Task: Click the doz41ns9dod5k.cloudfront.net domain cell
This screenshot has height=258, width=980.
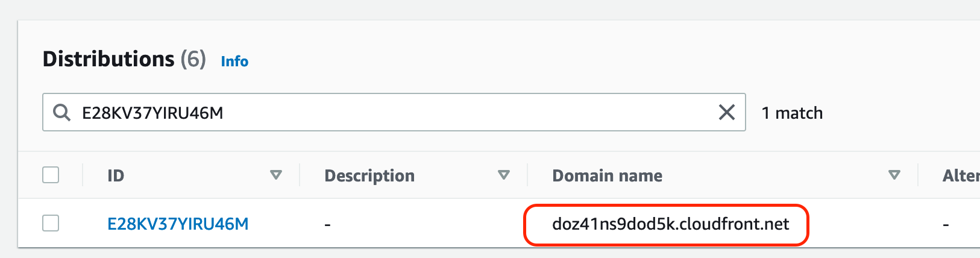Action: coord(670,224)
